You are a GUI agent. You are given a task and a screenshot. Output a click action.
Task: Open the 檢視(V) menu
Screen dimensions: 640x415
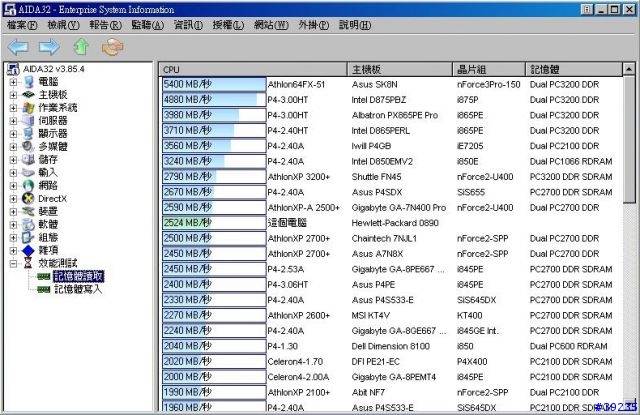point(63,25)
